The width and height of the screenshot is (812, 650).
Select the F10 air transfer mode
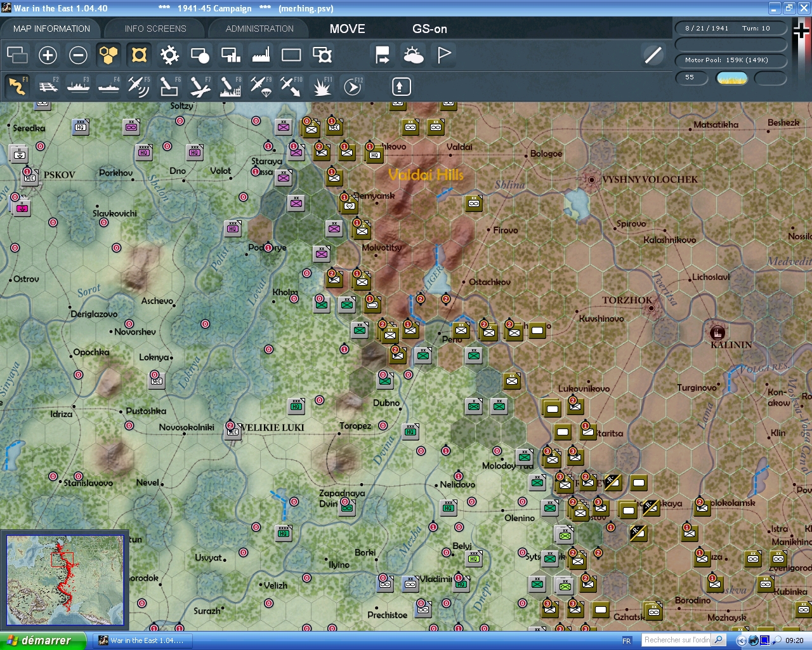(291, 86)
